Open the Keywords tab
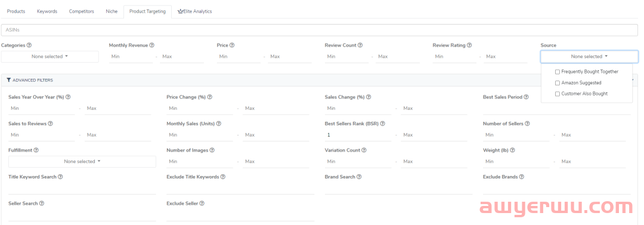The height and width of the screenshot is (225, 644). click(47, 11)
